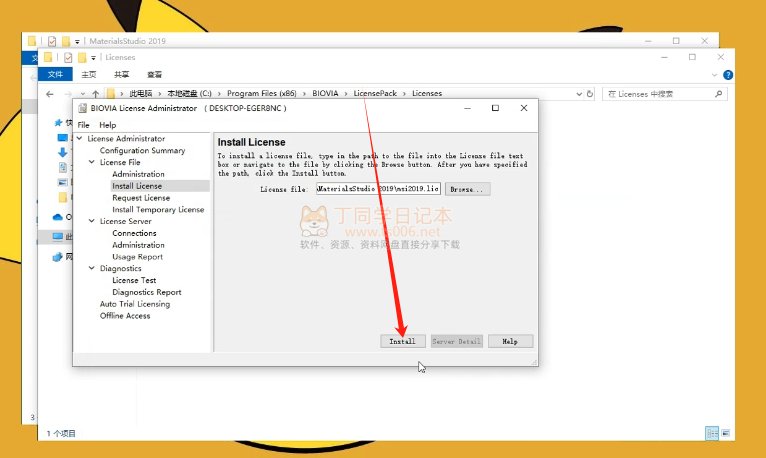The height and width of the screenshot is (458, 766).
Task: Open the File menu in License Administrator
Action: pos(84,125)
